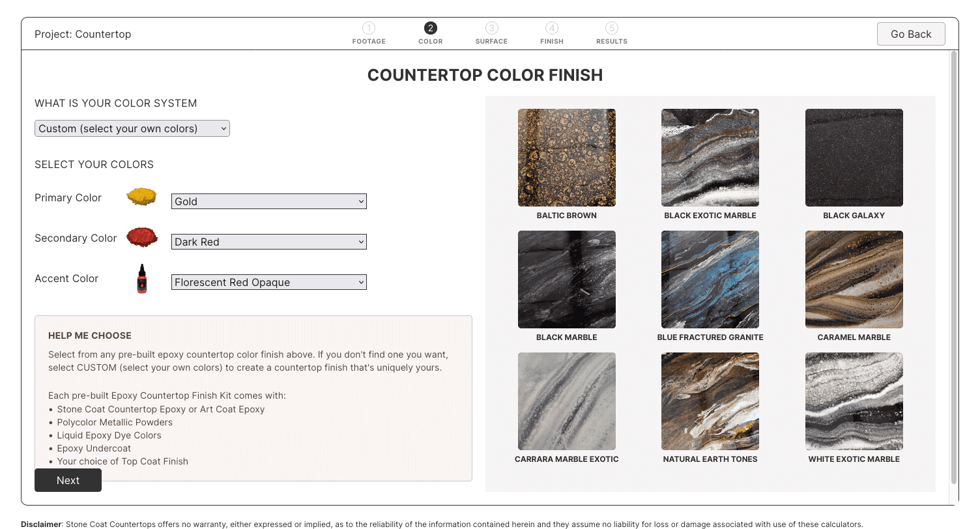Select the Blue Fractured Granite swatch
The width and height of the screenshot is (980, 529).
tap(710, 279)
